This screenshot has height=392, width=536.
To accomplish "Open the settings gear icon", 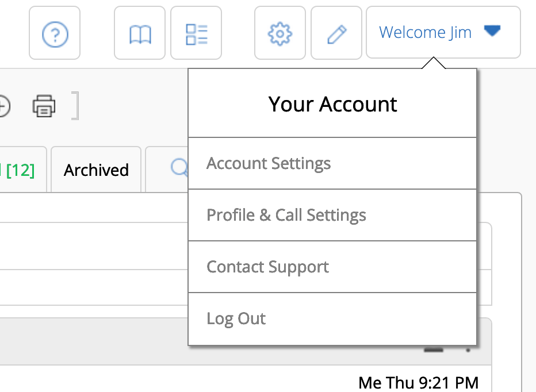I will point(280,33).
